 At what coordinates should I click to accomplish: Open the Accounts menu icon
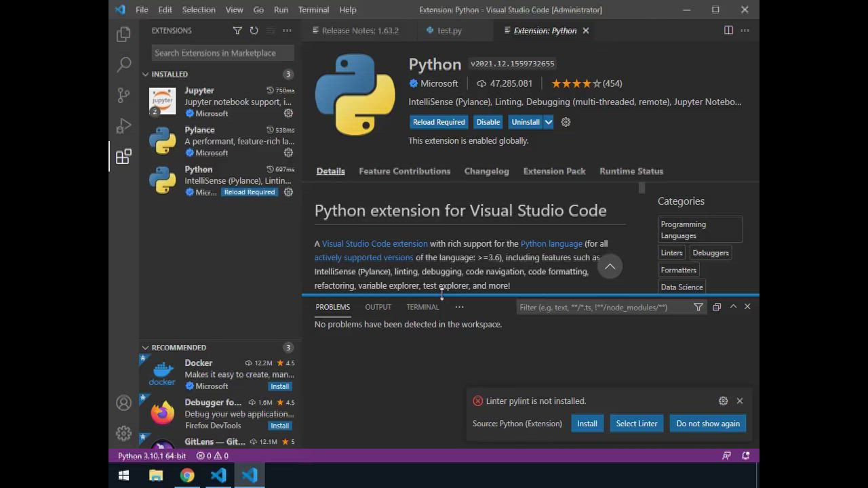click(x=123, y=403)
